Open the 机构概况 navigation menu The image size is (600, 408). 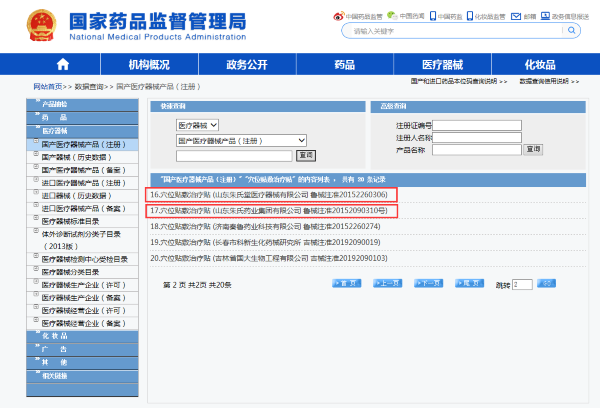click(x=149, y=65)
